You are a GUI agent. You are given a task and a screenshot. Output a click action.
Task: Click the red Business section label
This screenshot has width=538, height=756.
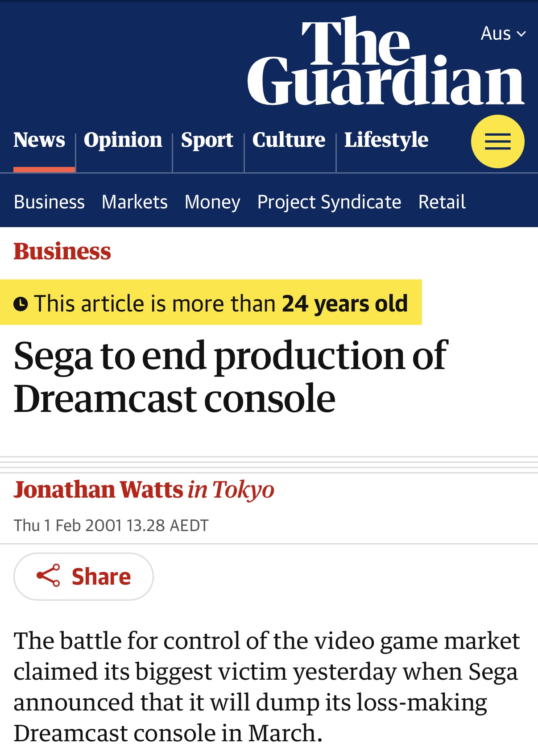[x=62, y=251]
